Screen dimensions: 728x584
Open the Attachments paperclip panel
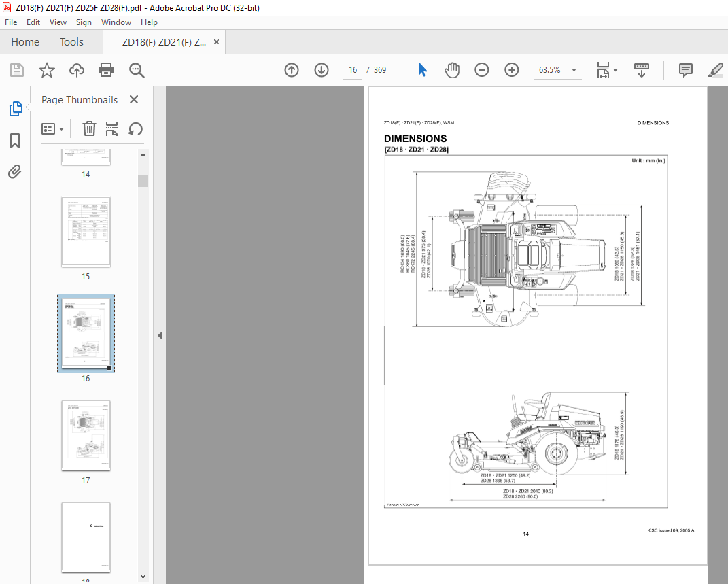[15, 172]
